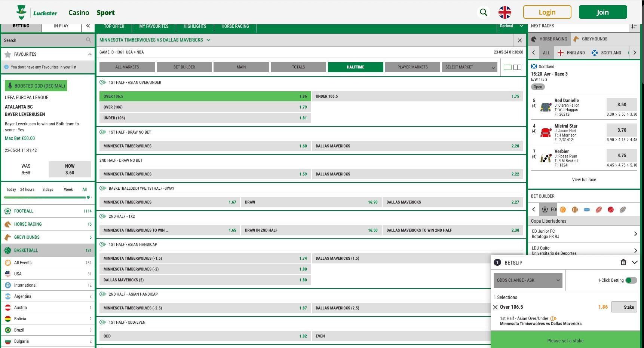Click View full race link
The height and width of the screenshot is (348, 644).
[x=584, y=180]
